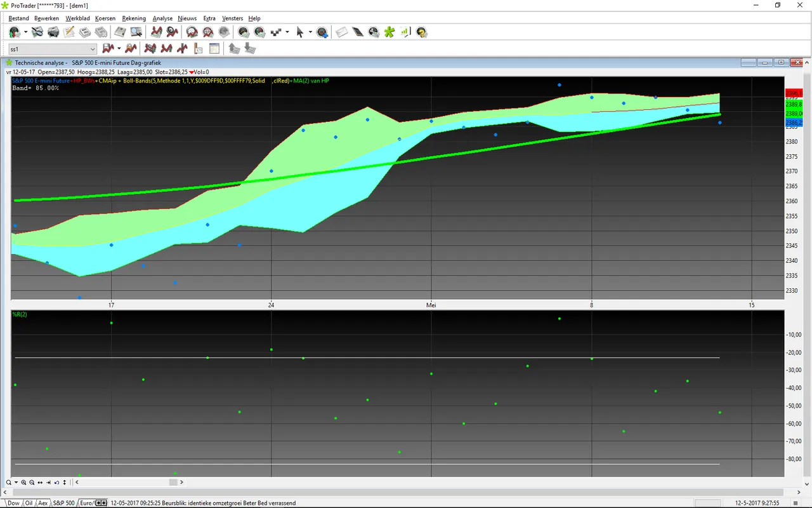Screen dimensions: 812x508
Task: Click the right arrow of the chart time scrollbar
Action: [181, 483]
